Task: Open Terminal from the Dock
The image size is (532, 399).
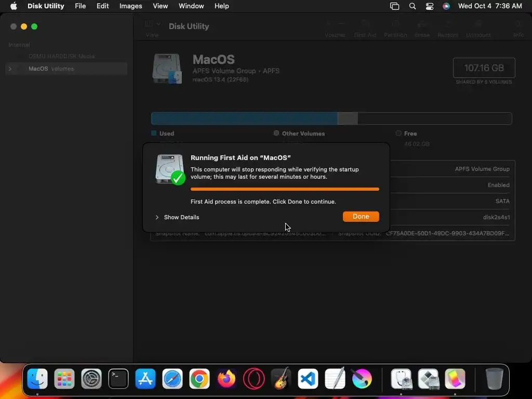Action: click(x=118, y=379)
